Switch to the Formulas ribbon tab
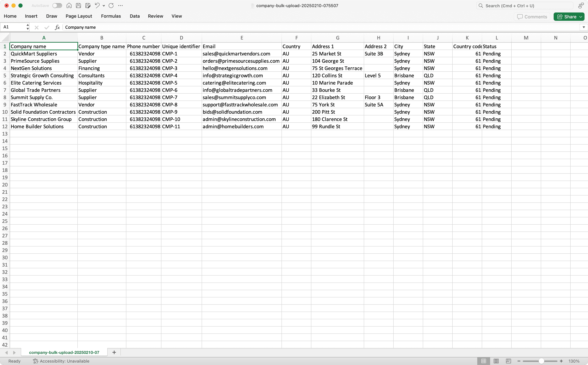588x365 pixels. point(111,16)
